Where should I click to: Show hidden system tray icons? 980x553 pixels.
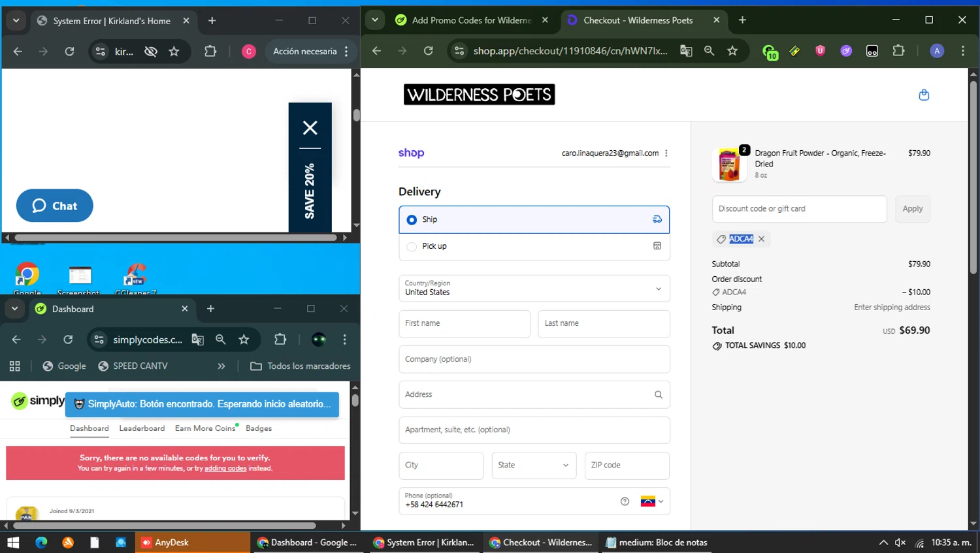pyautogui.click(x=883, y=543)
